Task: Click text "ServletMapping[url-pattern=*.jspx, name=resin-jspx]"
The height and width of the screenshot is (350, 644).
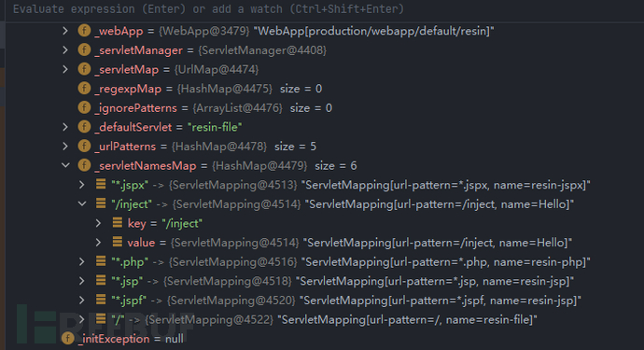Action: click(x=445, y=185)
